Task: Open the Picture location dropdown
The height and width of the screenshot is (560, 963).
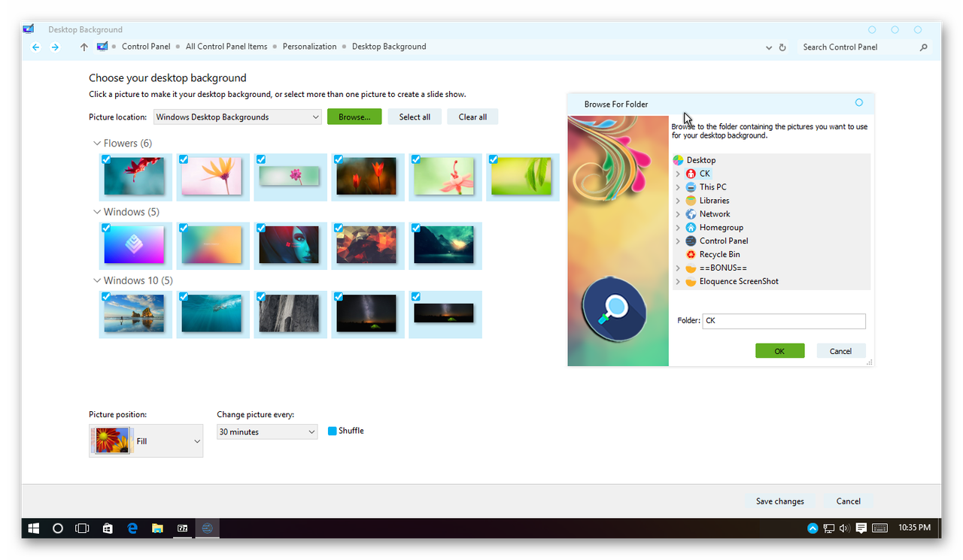Action: 238,117
